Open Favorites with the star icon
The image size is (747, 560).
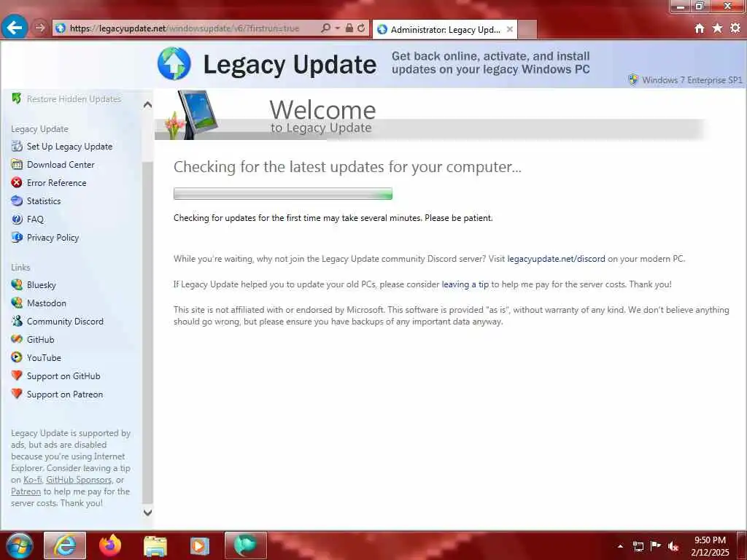[718, 28]
